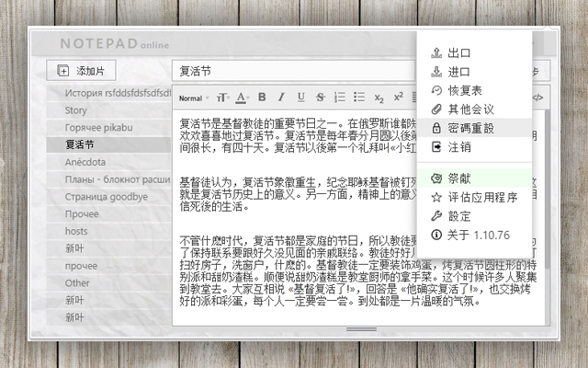Image resolution: width=588 pixels, height=368 pixels.
Task: Open the HTML source code view icon
Action: coord(537,98)
